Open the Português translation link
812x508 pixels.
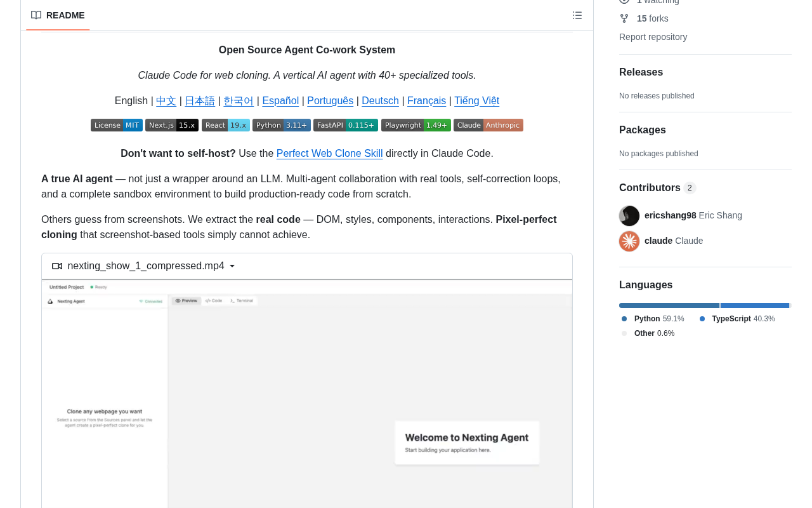(330, 101)
